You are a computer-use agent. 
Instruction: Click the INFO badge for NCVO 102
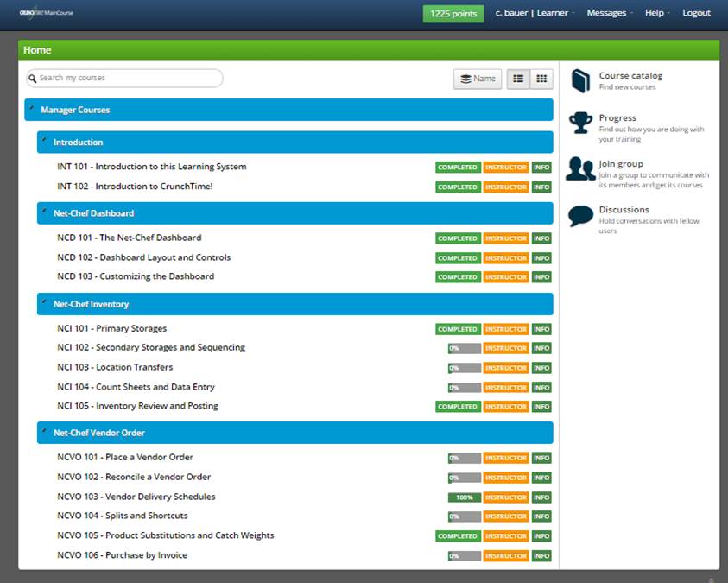[541, 478]
